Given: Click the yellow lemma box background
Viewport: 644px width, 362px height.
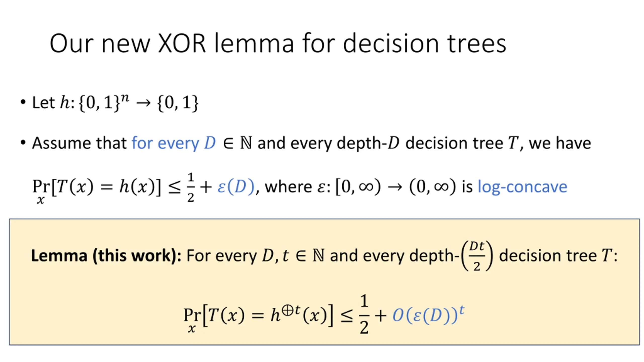Looking at the screenshot, I should tap(324, 282).
